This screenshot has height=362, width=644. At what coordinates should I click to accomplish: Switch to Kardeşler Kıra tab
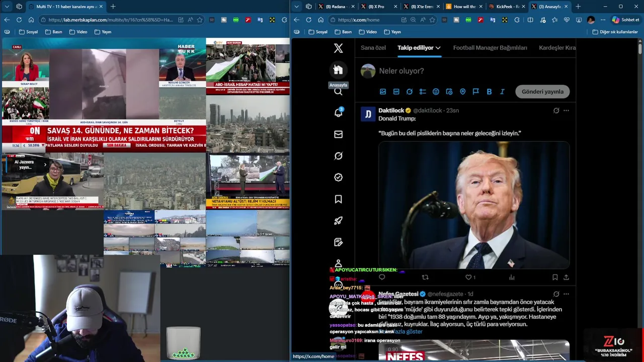click(x=557, y=48)
